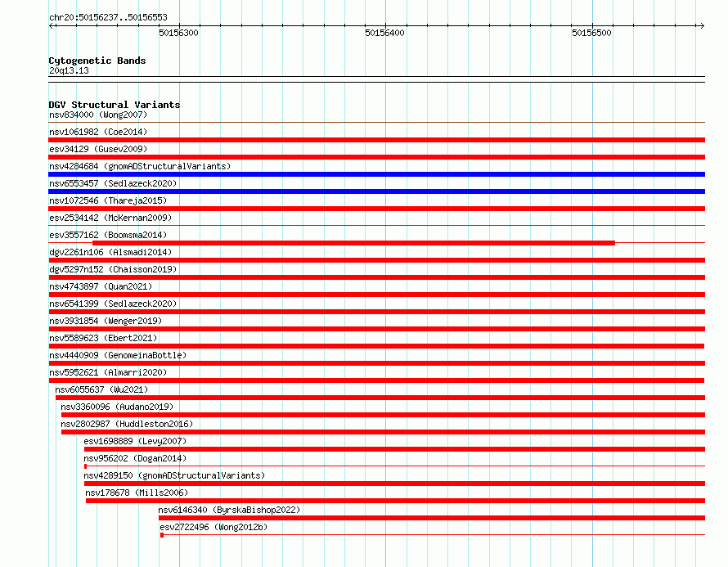Click the nsv6553457 (Sedlazeck2020) label
728x567 pixels.
click(113, 183)
